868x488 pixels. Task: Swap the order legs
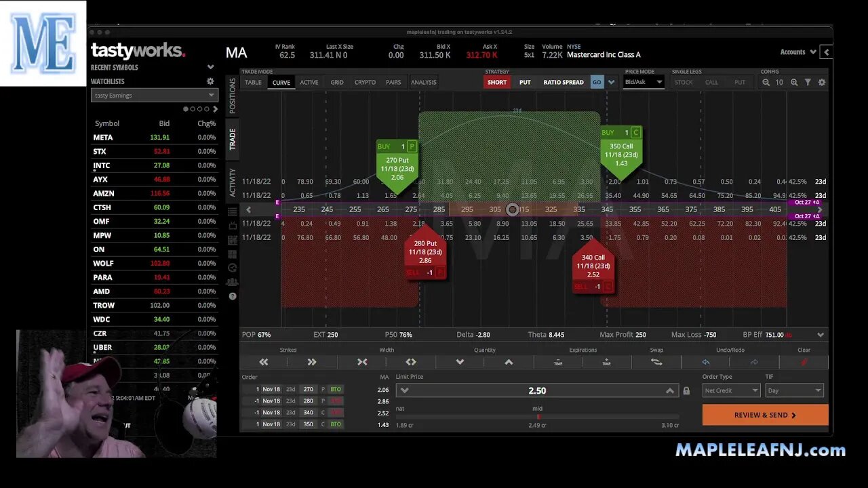pos(656,362)
